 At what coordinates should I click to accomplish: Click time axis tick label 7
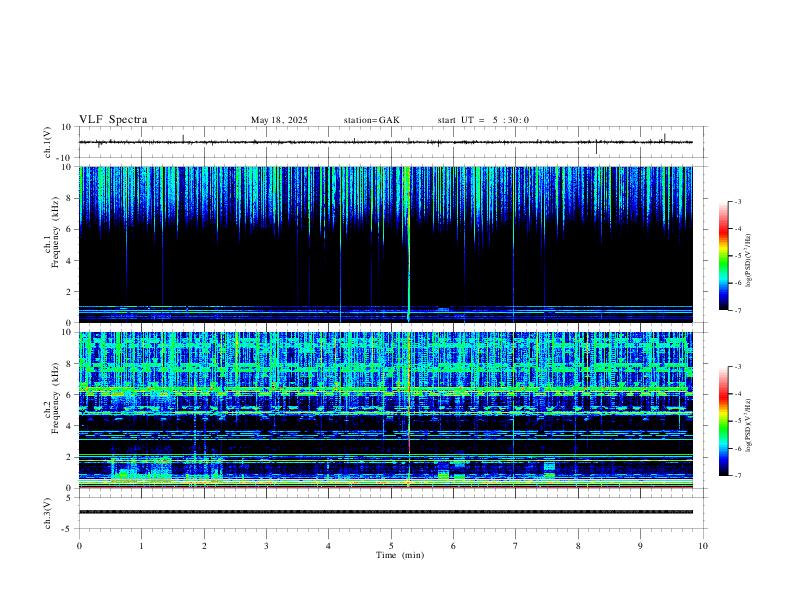[x=515, y=546]
